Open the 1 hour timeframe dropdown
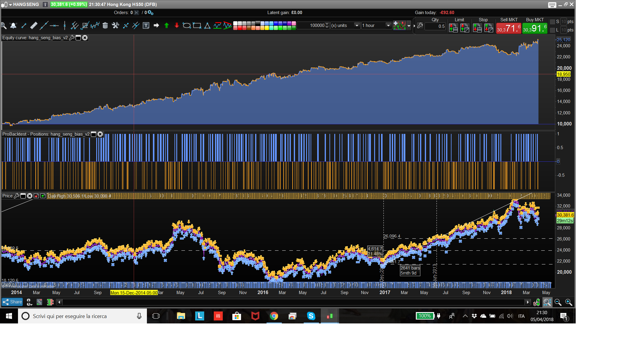Image resolution: width=644 pixels, height=345 pixels. click(x=388, y=26)
